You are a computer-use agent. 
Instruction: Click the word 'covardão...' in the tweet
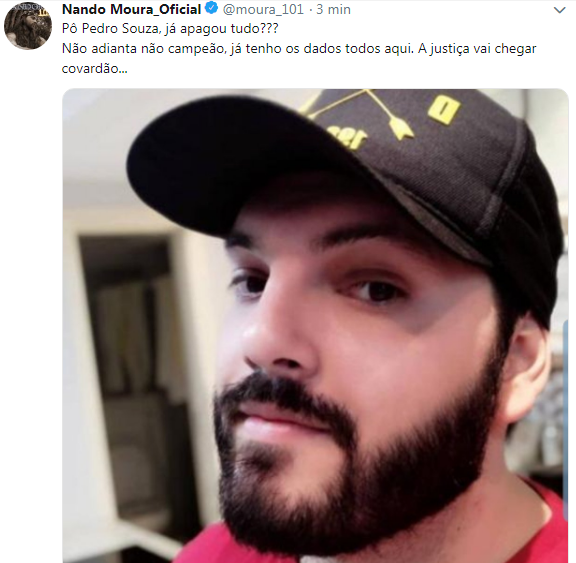[x=94, y=69]
